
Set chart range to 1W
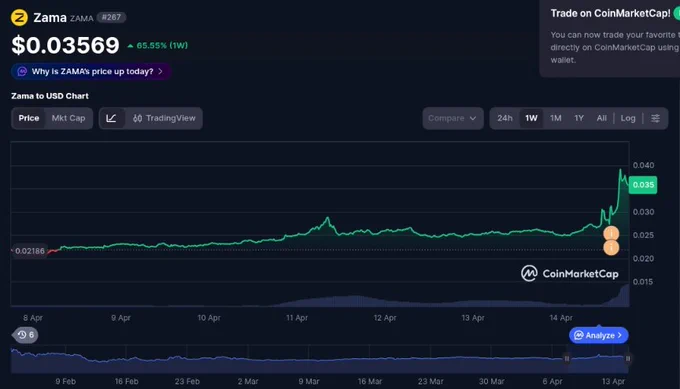tap(531, 118)
